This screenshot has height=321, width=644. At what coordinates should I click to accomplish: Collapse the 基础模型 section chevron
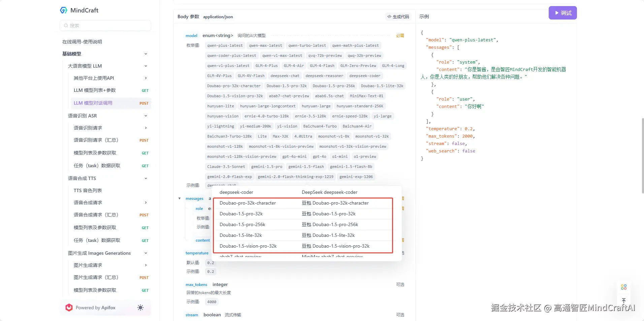146,54
